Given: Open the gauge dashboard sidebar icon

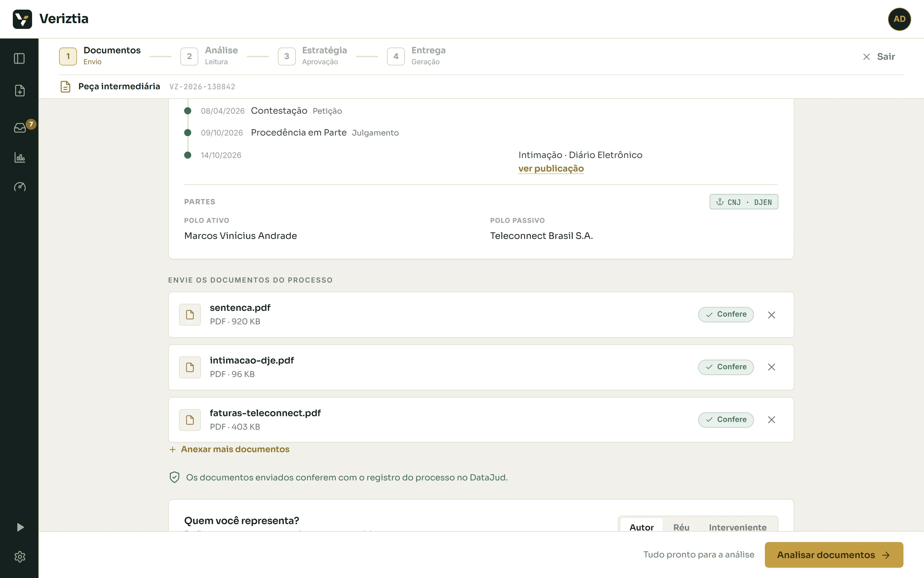Looking at the screenshot, I should tap(20, 187).
